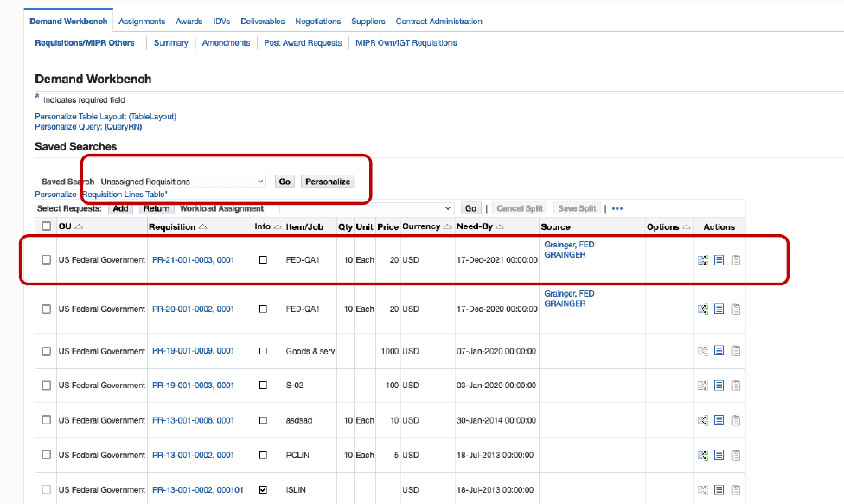Toggle the select-all checkbox in table header

point(47,226)
